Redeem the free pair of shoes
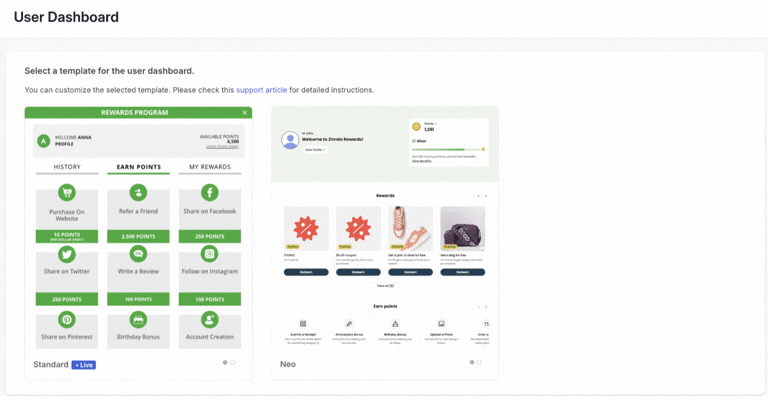Image resolution: width=768 pixels, height=400 pixels. point(410,272)
